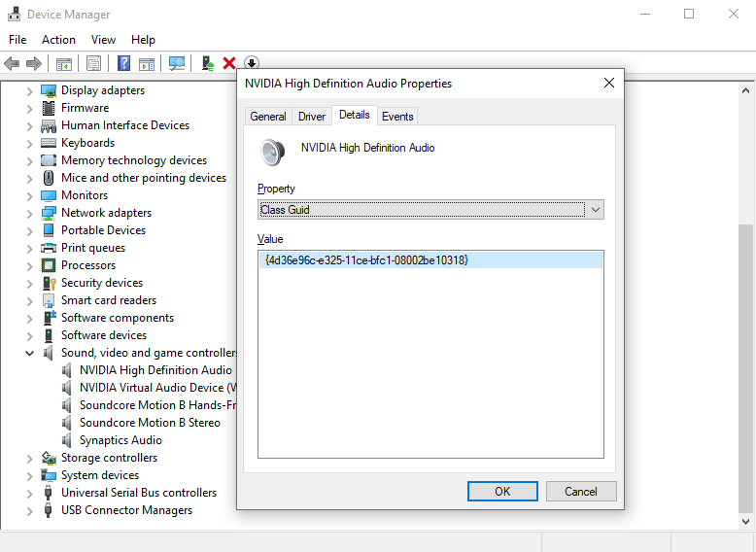Click the Forward arrow toolbar icon
The image size is (756, 552).
34,63
